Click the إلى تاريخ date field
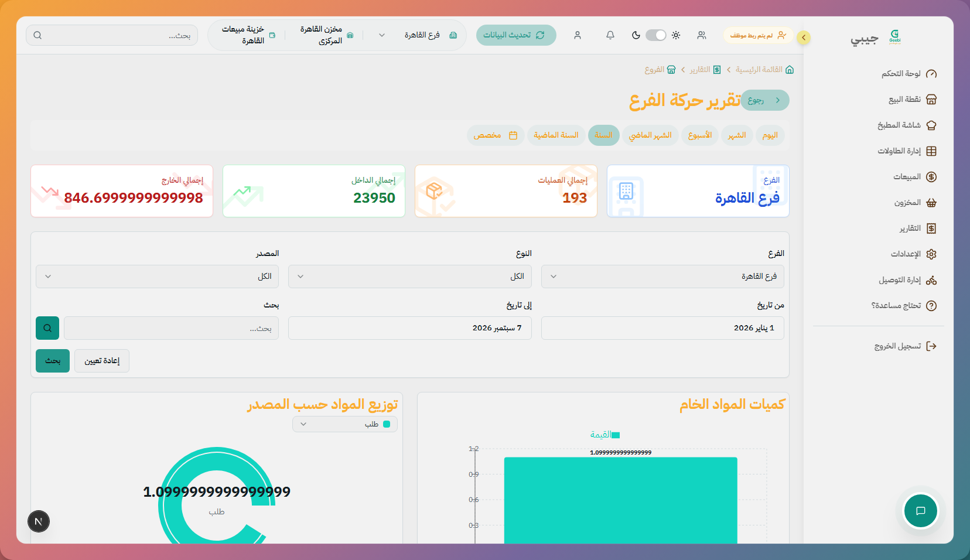 click(x=410, y=328)
